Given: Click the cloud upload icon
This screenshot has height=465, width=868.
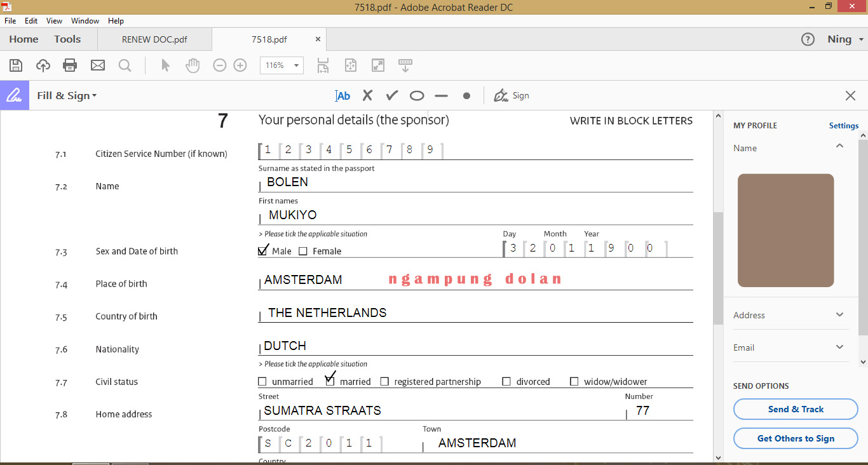Looking at the screenshot, I should point(43,65).
